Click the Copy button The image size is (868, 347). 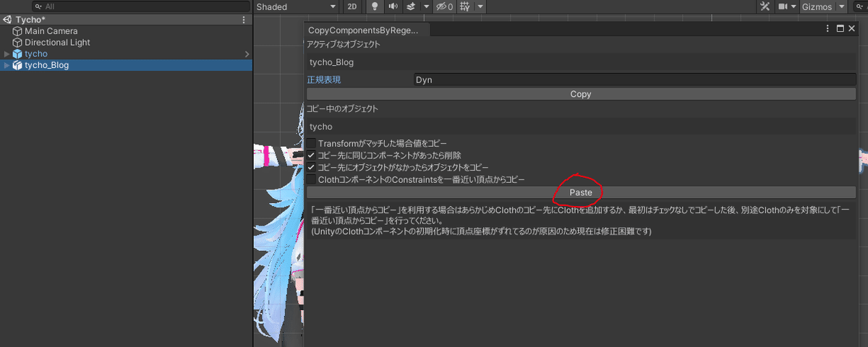point(581,94)
